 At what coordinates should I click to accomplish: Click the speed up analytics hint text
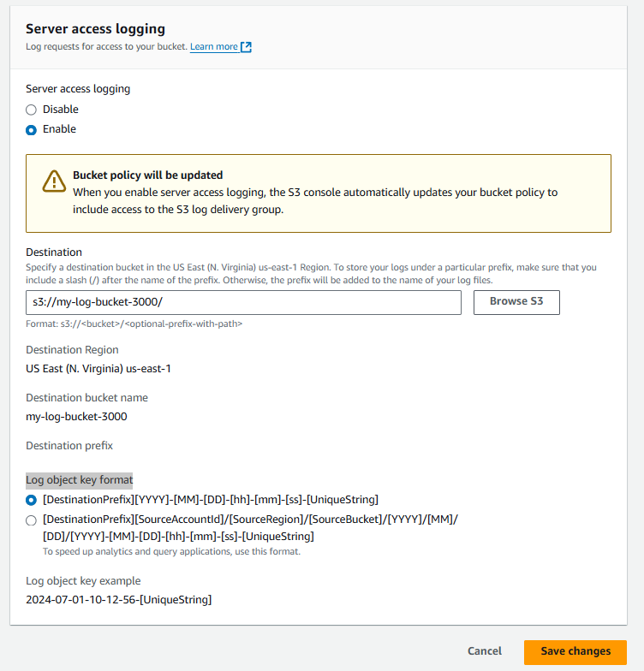click(171, 552)
